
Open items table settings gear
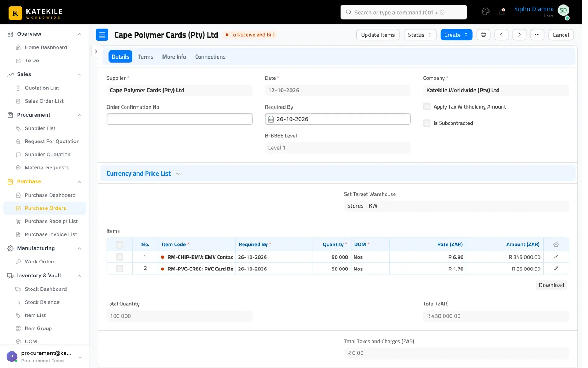click(556, 244)
